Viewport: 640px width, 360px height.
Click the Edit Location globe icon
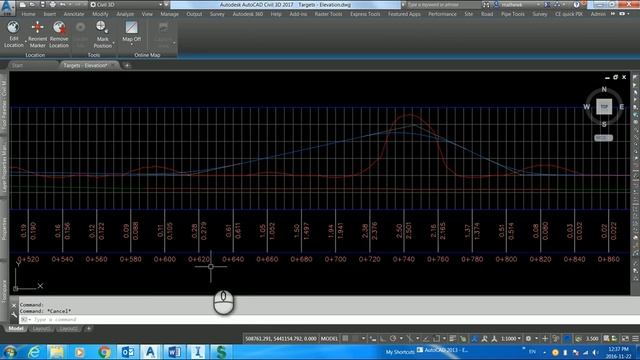point(13,28)
